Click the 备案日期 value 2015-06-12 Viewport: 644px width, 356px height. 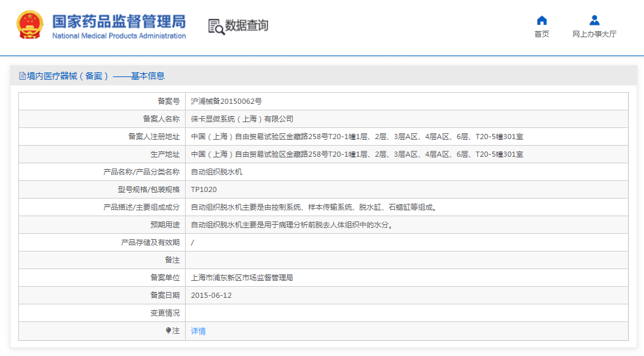211,295
